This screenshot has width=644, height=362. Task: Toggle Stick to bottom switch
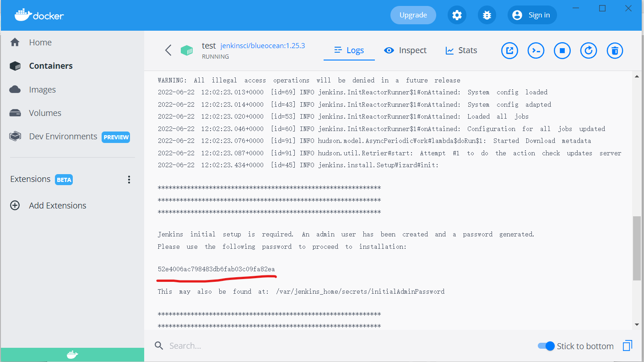click(546, 346)
